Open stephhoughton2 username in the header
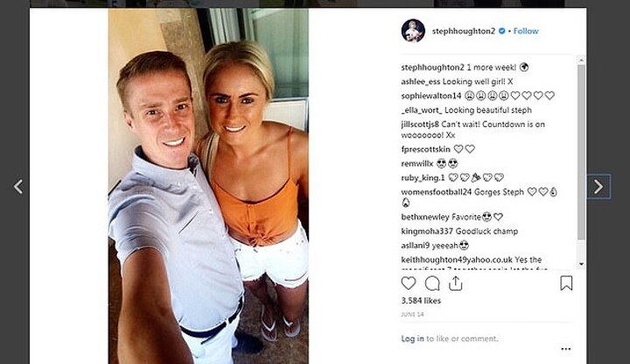 463,31
